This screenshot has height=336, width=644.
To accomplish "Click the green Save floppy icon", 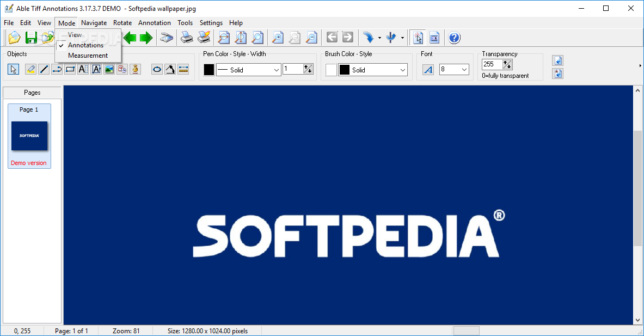I will pyautogui.click(x=31, y=38).
